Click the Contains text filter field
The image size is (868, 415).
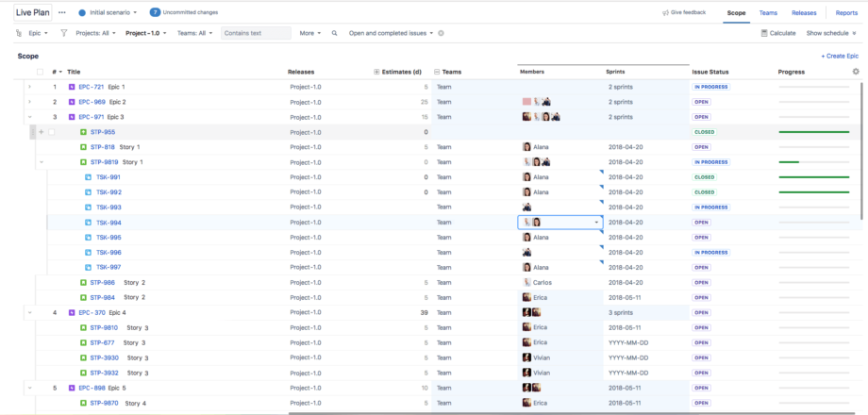coord(256,33)
